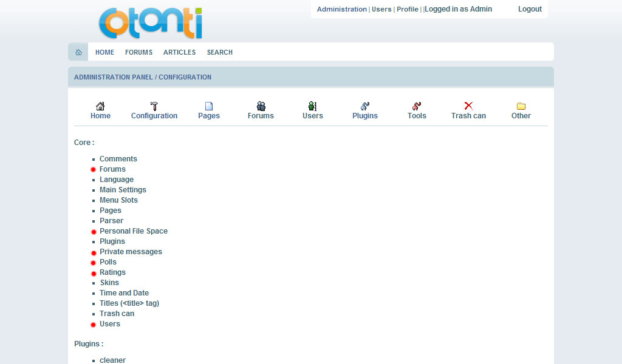Open Main Settings configuration
Image resolution: width=622 pixels, height=364 pixels.
(123, 190)
